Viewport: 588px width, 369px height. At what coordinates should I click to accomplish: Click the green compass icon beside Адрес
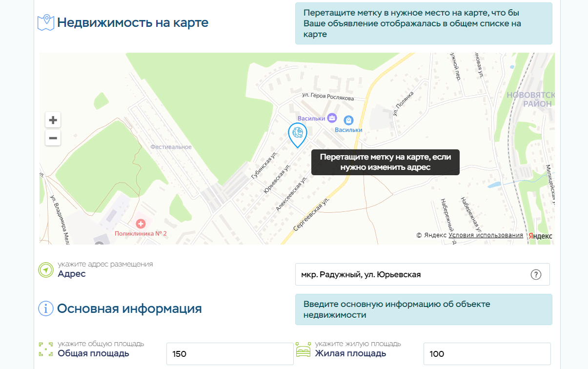tap(46, 270)
